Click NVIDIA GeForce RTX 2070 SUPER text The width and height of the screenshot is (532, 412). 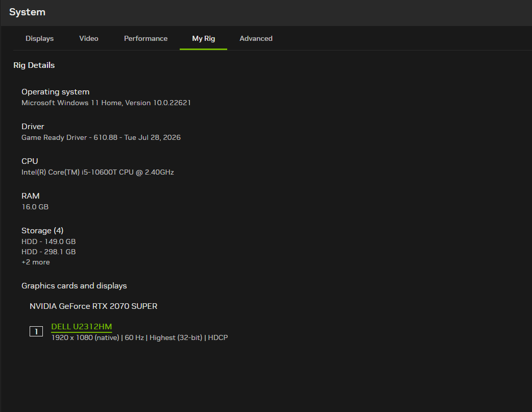click(x=93, y=306)
